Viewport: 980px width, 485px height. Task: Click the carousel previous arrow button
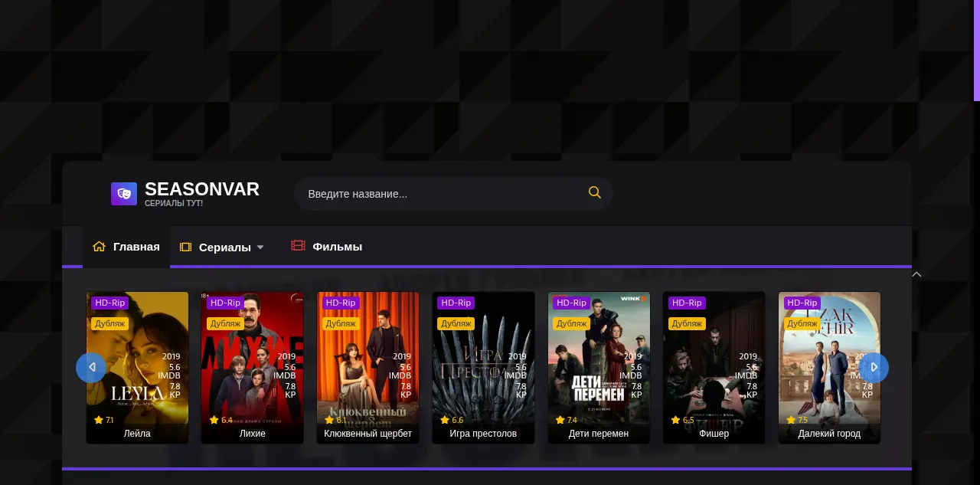pos(91,368)
